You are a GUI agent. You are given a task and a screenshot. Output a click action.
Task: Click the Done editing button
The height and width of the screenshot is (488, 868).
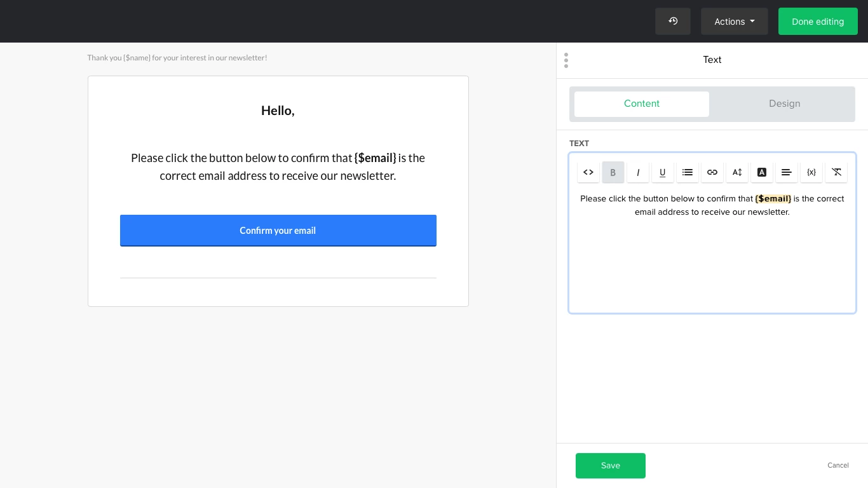[817, 22]
